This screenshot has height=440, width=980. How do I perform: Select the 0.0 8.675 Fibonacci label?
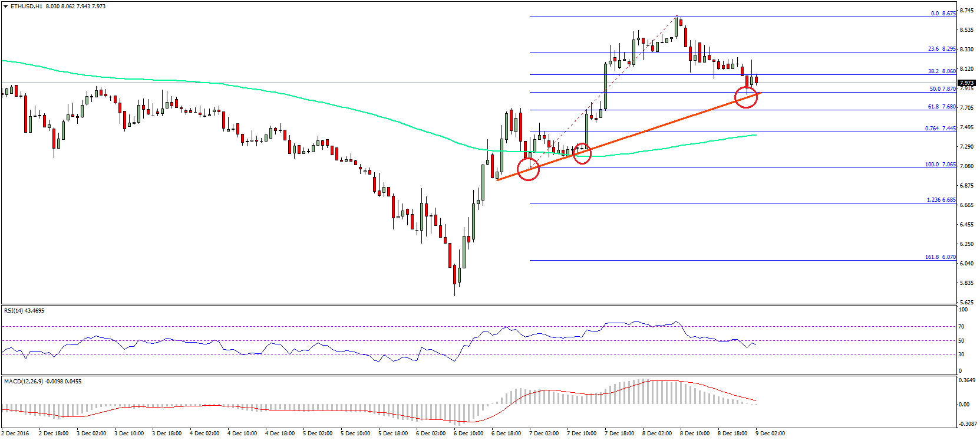[943, 13]
